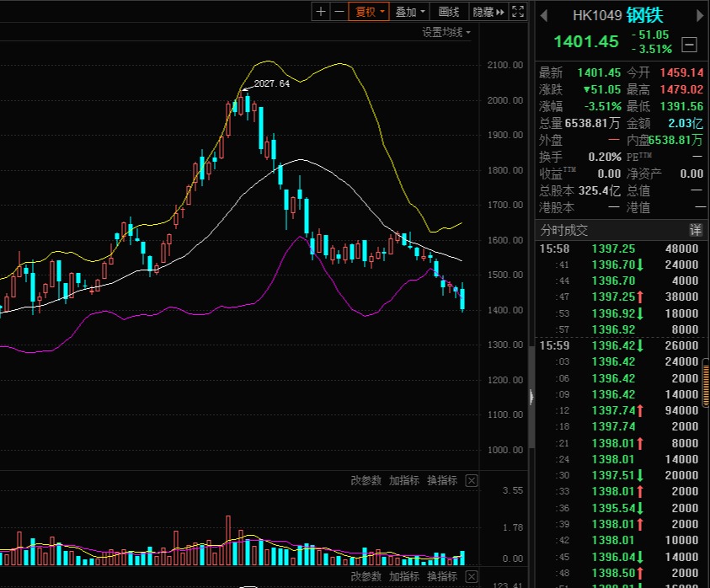Select the 1395.54 trade row

(619, 508)
